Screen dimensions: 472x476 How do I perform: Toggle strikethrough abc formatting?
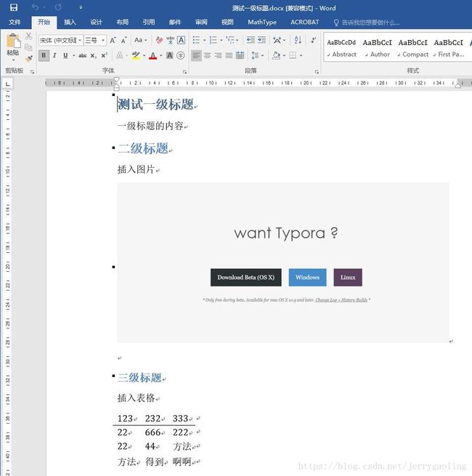[82, 55]
